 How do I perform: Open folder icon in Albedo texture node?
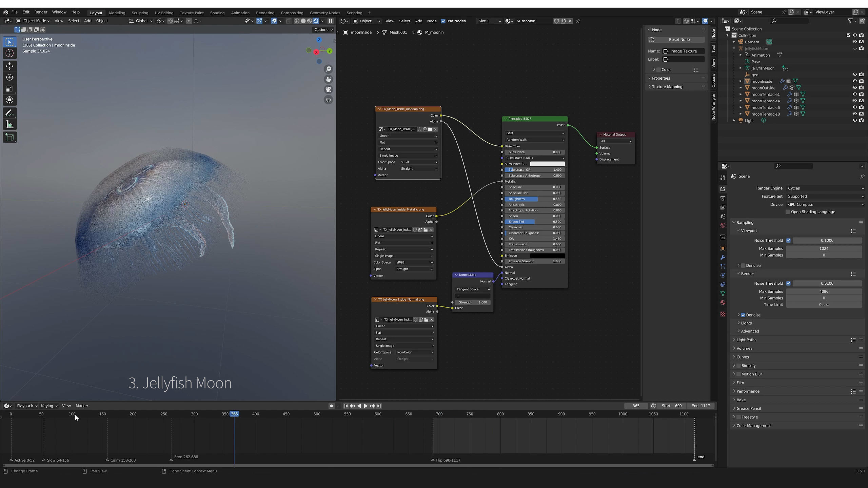430,129
